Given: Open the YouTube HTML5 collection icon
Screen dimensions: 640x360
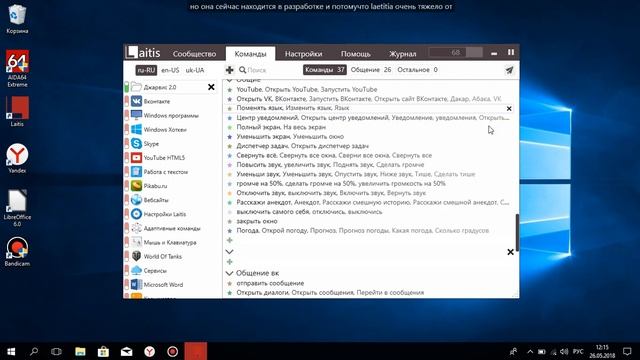Looking at the screenshot, I should click(x=136, y=158).
